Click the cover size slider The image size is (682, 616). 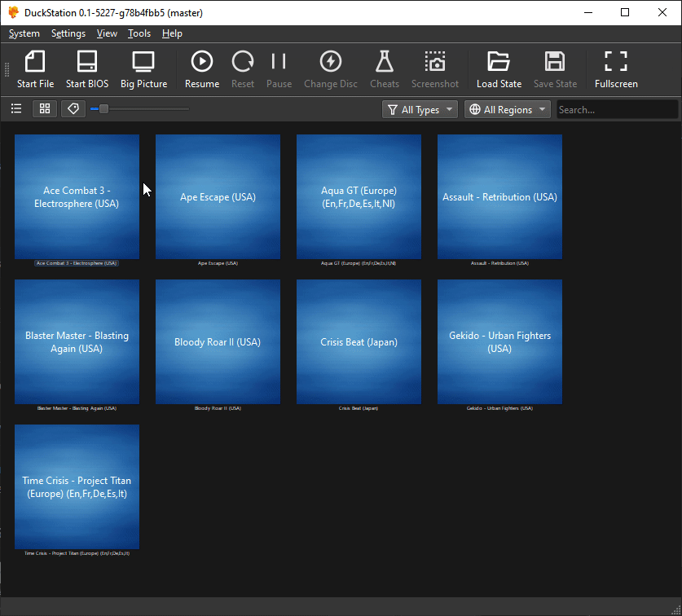tap(139, 108)
